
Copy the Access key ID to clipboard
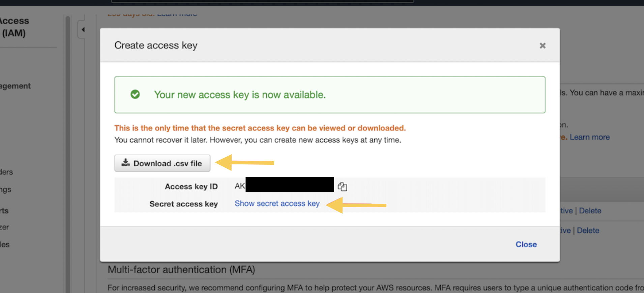pos(342,186)
